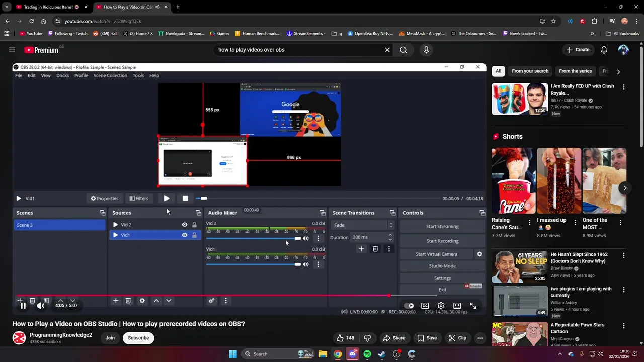The height and width of the screenshot is (362, 644).
Task: Pause the YouTube video
Action: tap(23, 306)
